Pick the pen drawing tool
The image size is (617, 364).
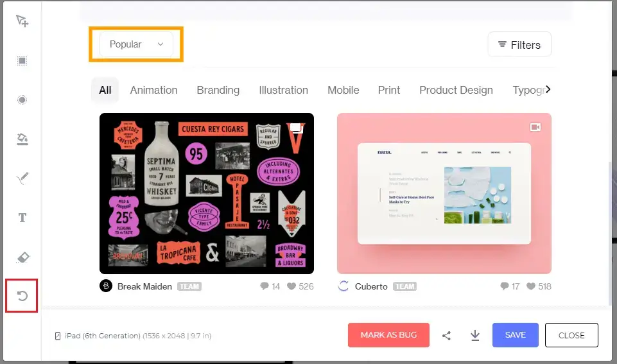coord(22,178)
